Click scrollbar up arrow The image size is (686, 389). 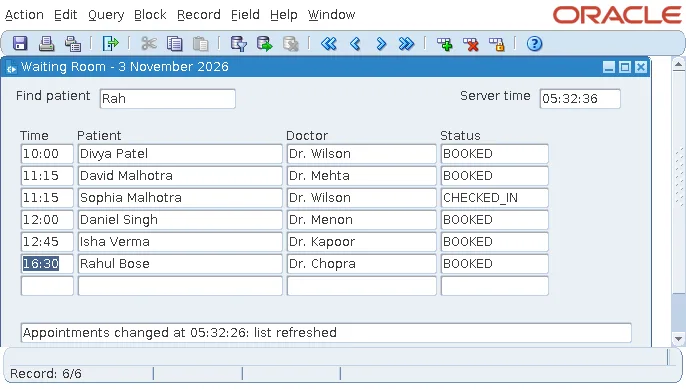coord(678,65)
